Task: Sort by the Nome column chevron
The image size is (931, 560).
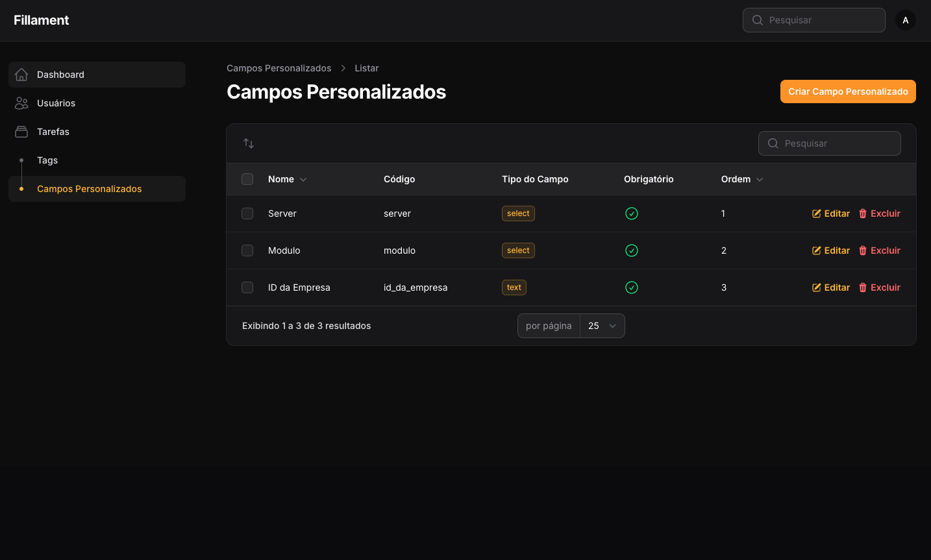Action: click(x=303, y=180)
